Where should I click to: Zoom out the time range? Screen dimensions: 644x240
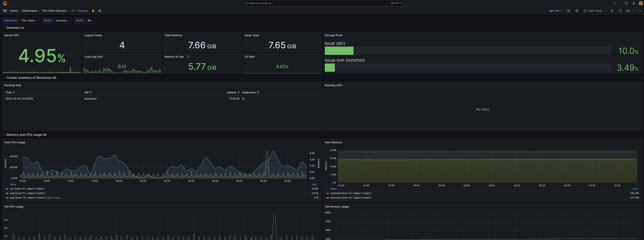tap(612, 11)
